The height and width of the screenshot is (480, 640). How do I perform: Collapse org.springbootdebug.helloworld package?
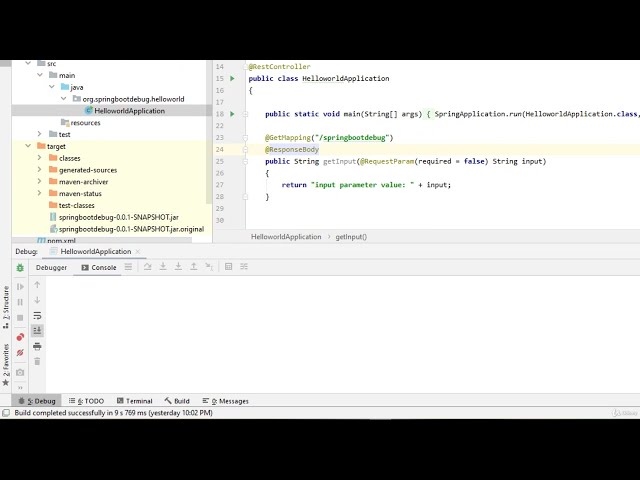(64, 99)
